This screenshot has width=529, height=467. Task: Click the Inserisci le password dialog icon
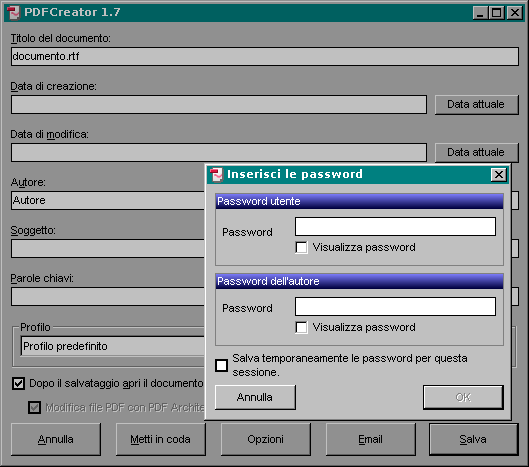(x=216, y=175)
